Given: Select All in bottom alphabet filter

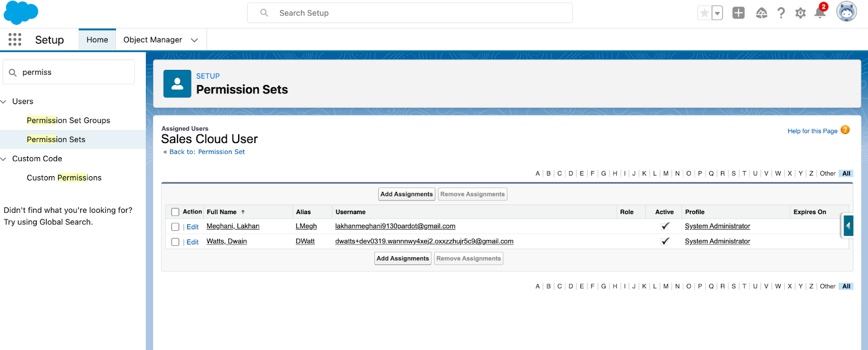Looking at the screenshot, I should click(x=846, y=286).
